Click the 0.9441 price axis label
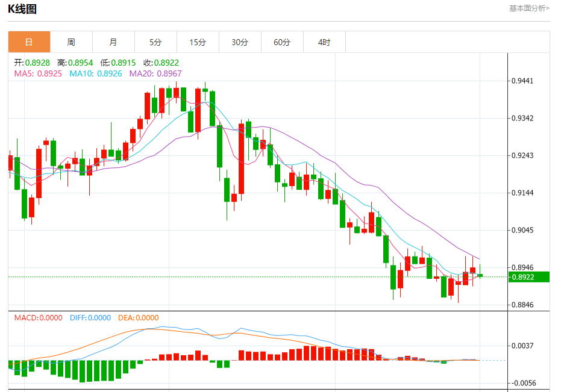Image resolution: width=564 pixels, height=392 pixels. [x=522, y=81]
